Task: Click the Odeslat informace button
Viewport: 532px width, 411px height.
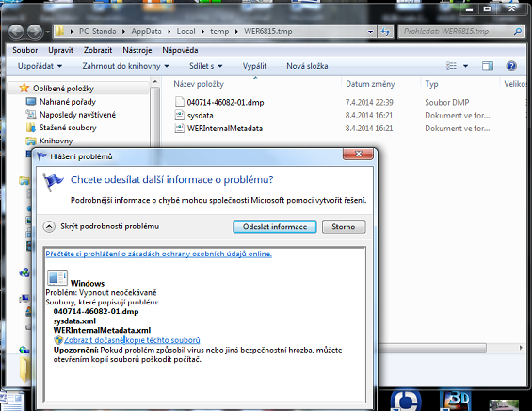Action: [x=275, y=226]
